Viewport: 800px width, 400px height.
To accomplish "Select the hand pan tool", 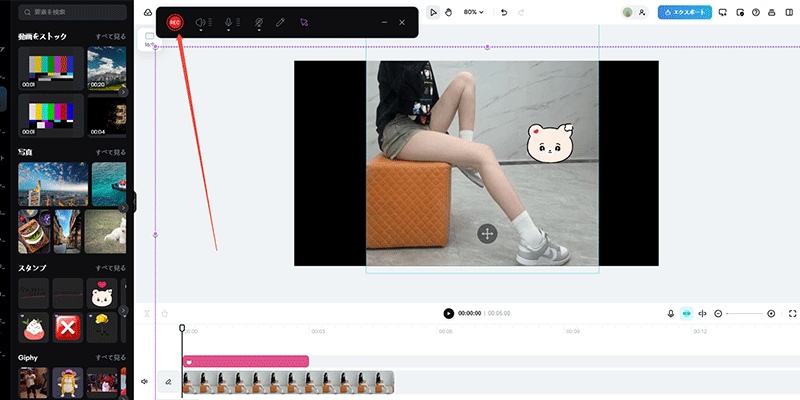I will point(448,12).
